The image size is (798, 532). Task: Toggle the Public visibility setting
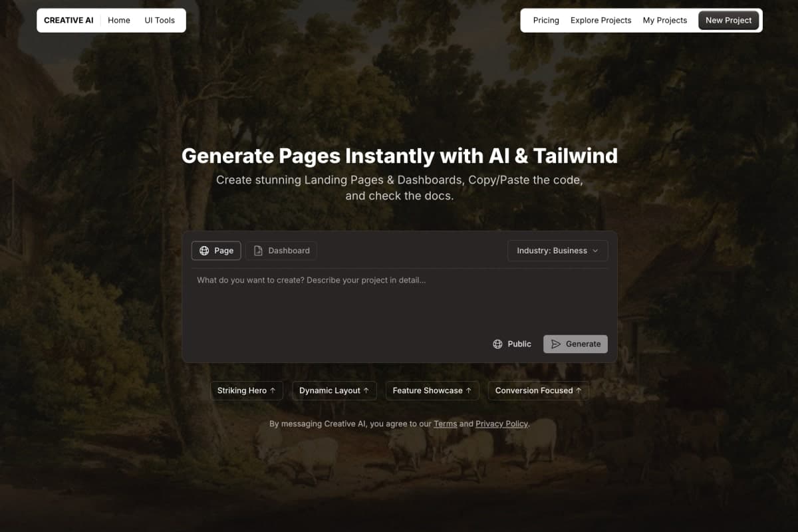[512, 344]
